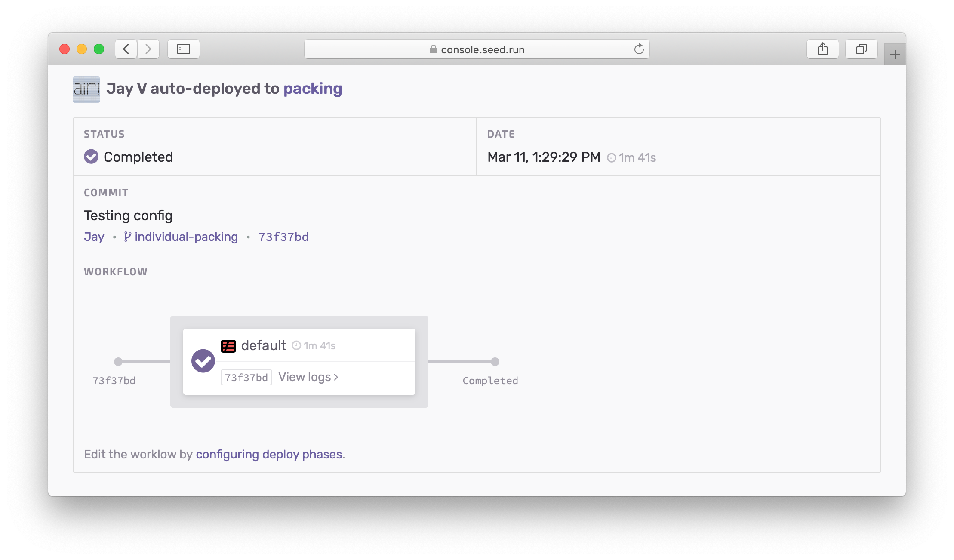Viewport: 954px width, 560px height.
Task: Click the Completed end node on workflow line
Action: pos(495,362)
